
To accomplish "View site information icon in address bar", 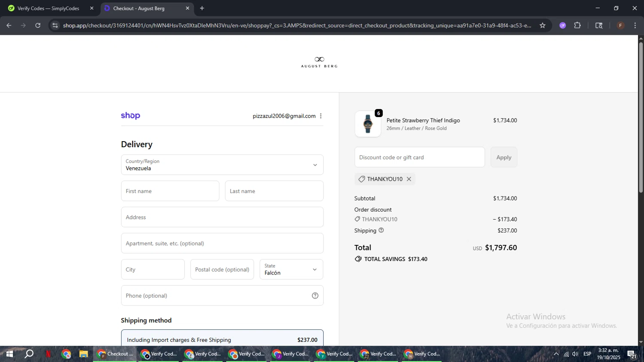I will click(x=55, y=25).
